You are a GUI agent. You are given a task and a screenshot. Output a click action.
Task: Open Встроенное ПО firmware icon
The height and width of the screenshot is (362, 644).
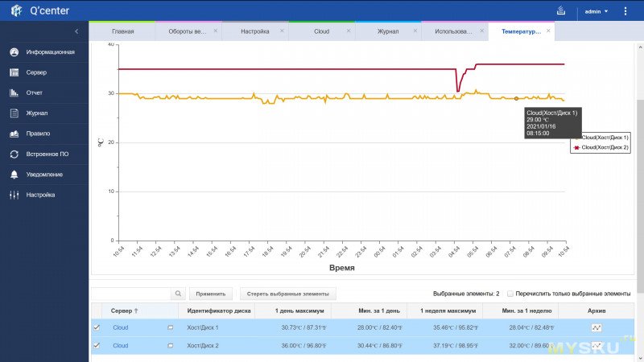(14, 154)
